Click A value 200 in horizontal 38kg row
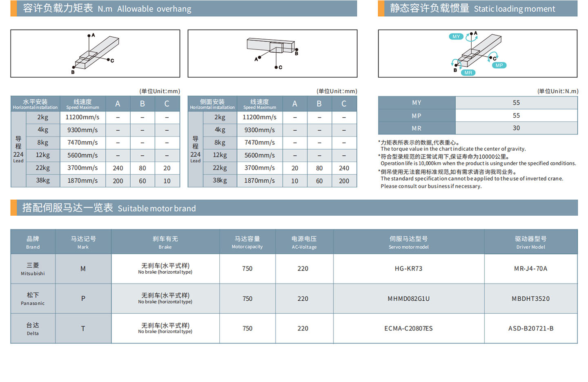This screenshot has height=382, width=588. pyautogui.click(x=118, y=181)
